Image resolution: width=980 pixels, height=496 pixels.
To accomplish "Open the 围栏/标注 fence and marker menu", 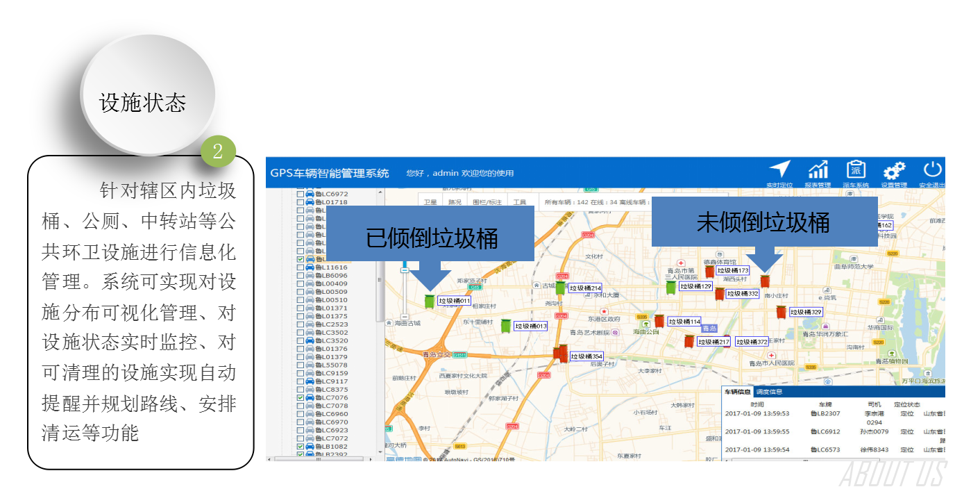I will coord(486,203).
